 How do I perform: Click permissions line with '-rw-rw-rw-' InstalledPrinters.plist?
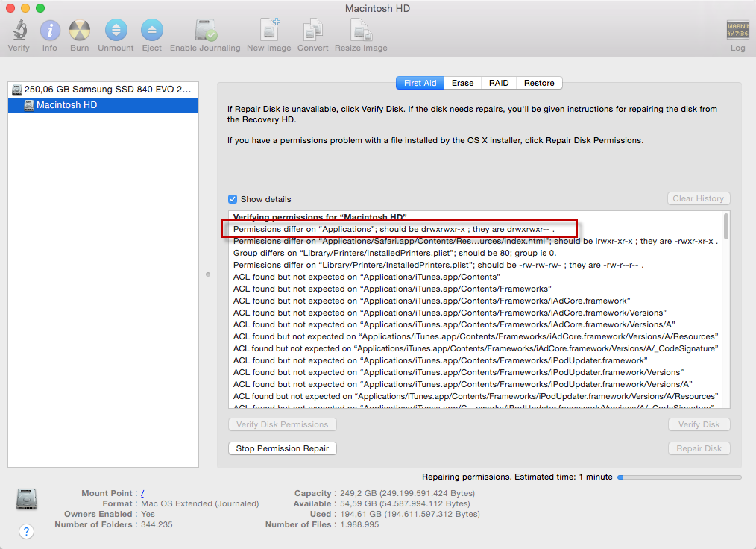tap(438, 265)
